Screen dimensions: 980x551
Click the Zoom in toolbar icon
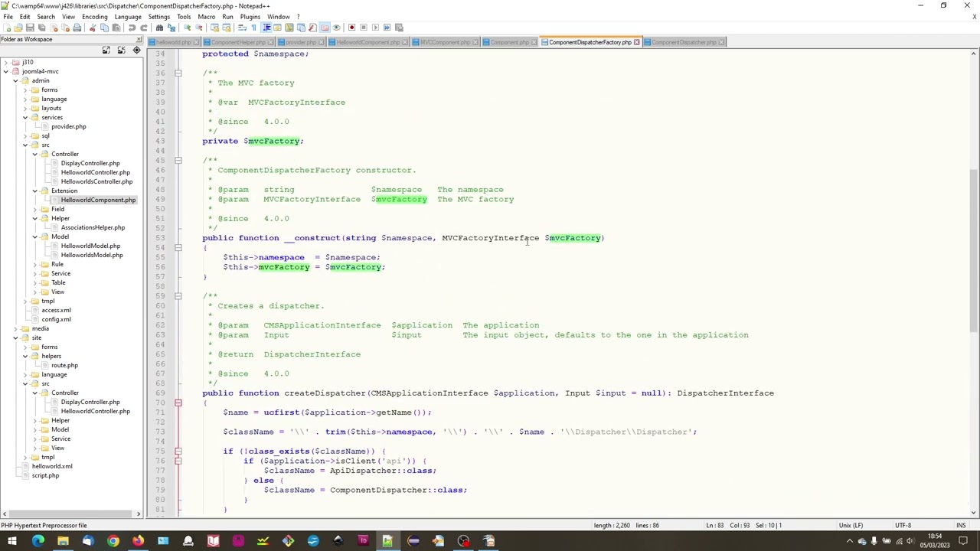(187, 28)
